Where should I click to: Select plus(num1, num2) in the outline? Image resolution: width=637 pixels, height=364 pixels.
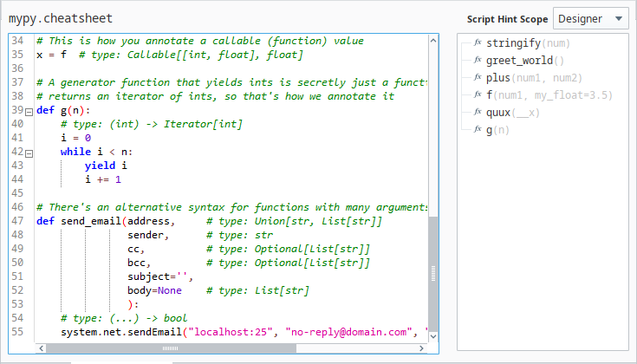tap(534, 78)
